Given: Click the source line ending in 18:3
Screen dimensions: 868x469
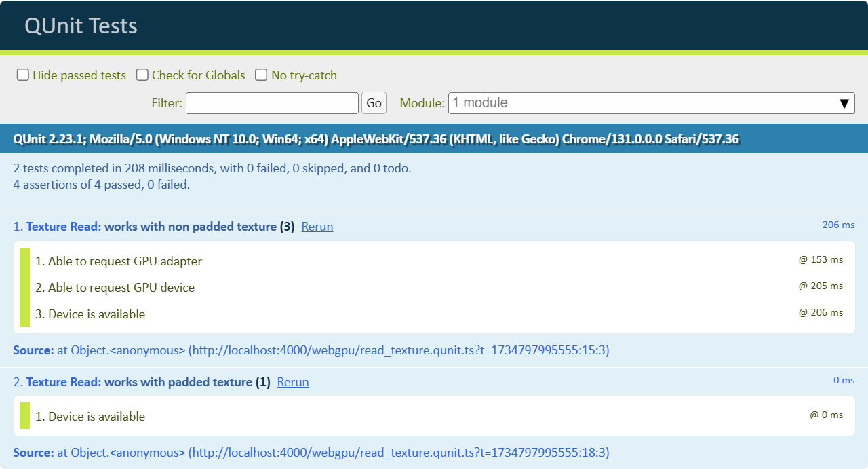Looking at the screenshot, I should pos(311,453).
